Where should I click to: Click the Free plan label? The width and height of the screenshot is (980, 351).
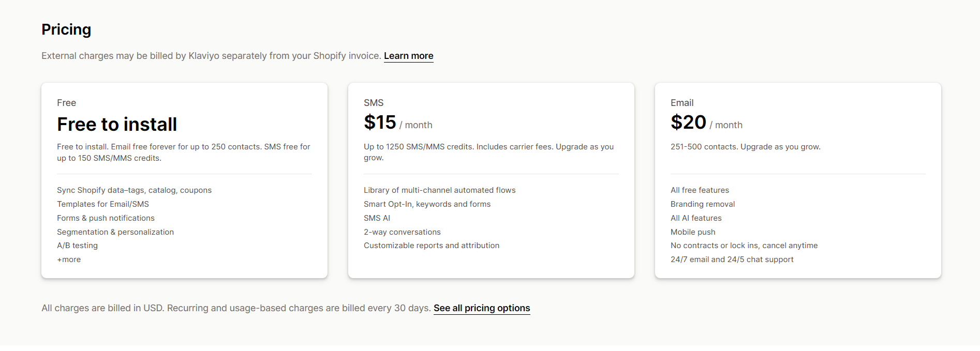(x=66, y=102)
